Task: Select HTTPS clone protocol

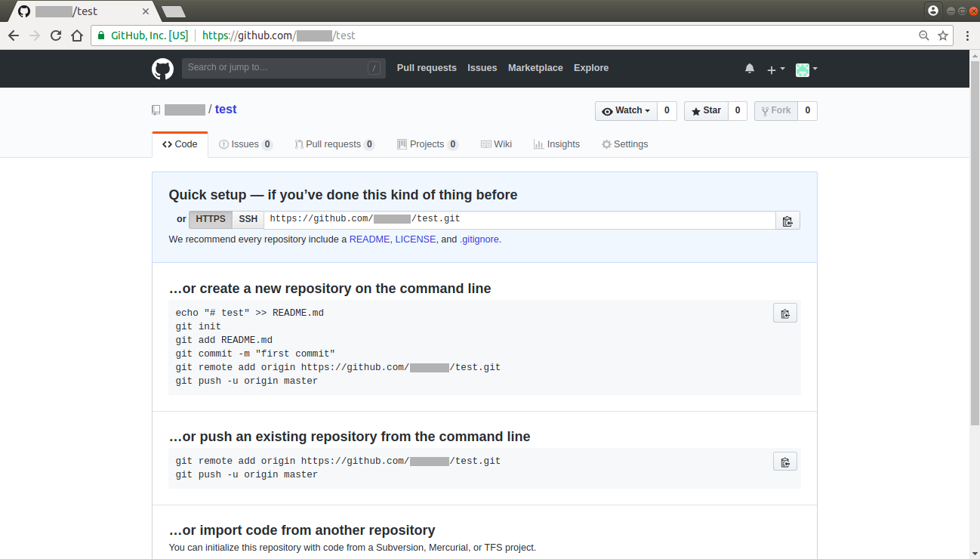Action: point(211,219)
